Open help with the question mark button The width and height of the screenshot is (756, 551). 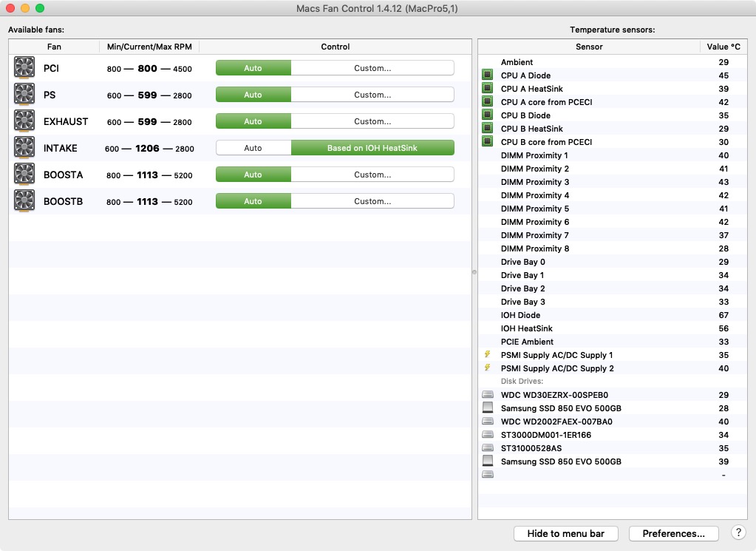pyautogui.click(x=738, y=533)
